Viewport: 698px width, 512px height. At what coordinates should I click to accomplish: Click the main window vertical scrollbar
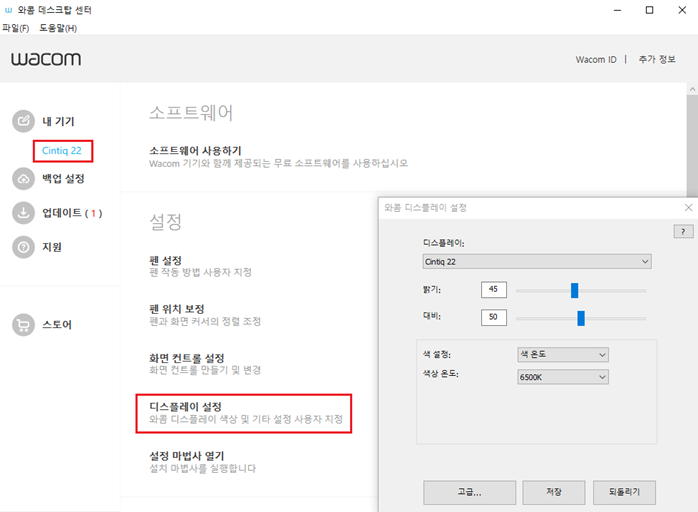(x=692, y=145)
